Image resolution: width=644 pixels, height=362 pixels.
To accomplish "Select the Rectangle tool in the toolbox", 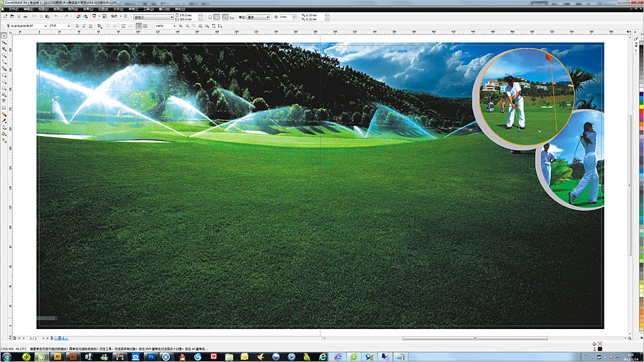I will 4,74.
